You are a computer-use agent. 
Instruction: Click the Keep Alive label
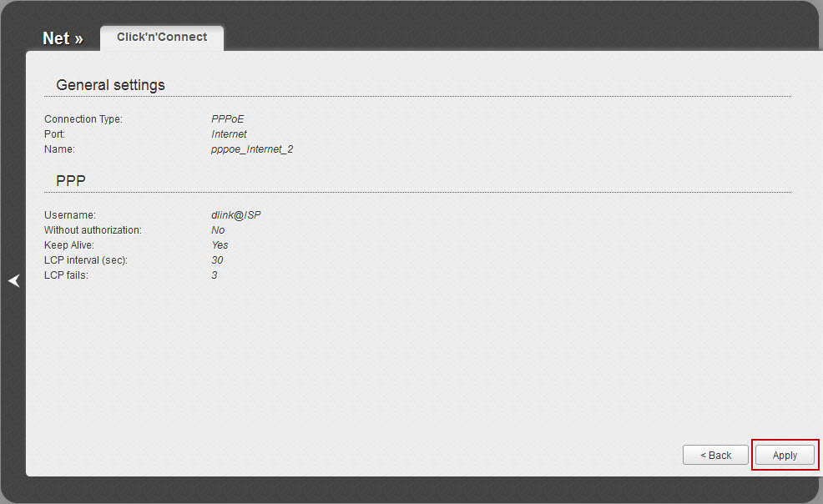pos(69,245)
